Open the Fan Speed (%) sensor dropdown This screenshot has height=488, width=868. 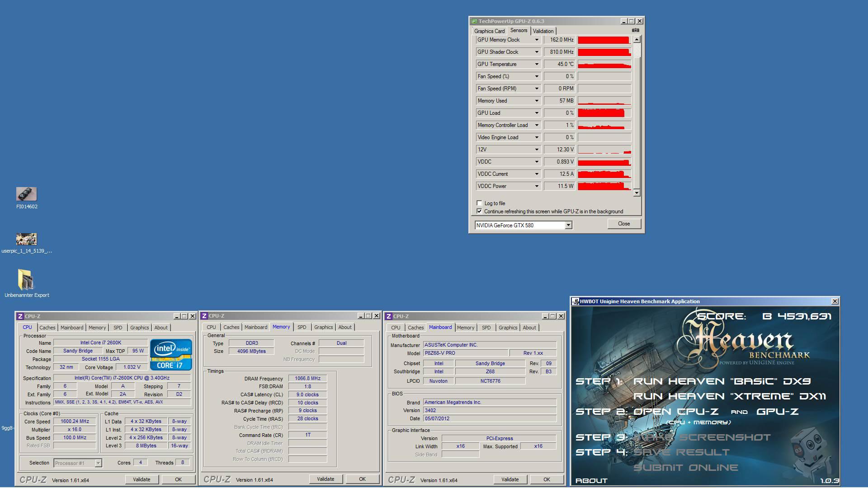pos(537,76)
